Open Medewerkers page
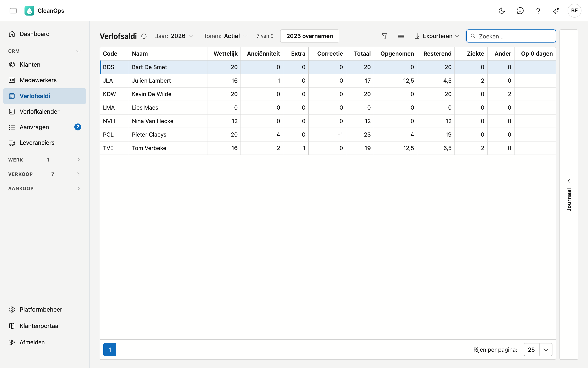Screen dimensions: 588x368 (45, 80)
